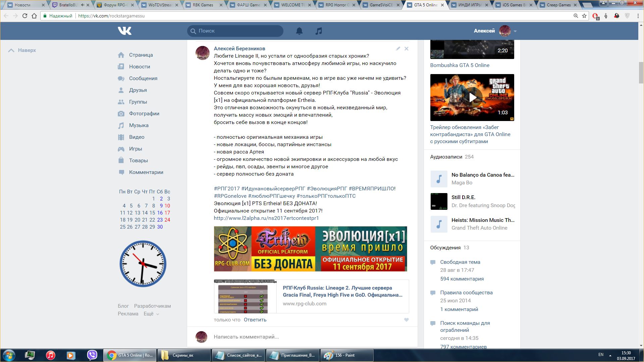Open the Windows Start button
The height and width of the screenshot is (362, 644).
click(9, 355)
